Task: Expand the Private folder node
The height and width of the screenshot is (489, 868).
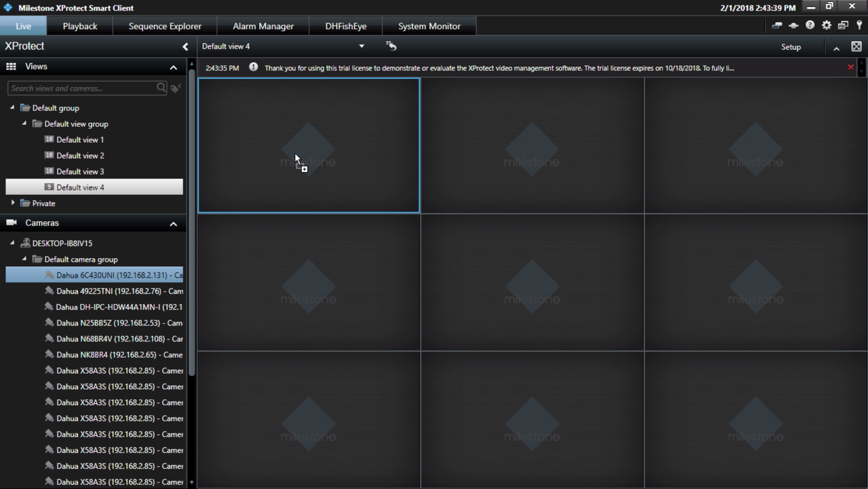Action: coord(13,203)
